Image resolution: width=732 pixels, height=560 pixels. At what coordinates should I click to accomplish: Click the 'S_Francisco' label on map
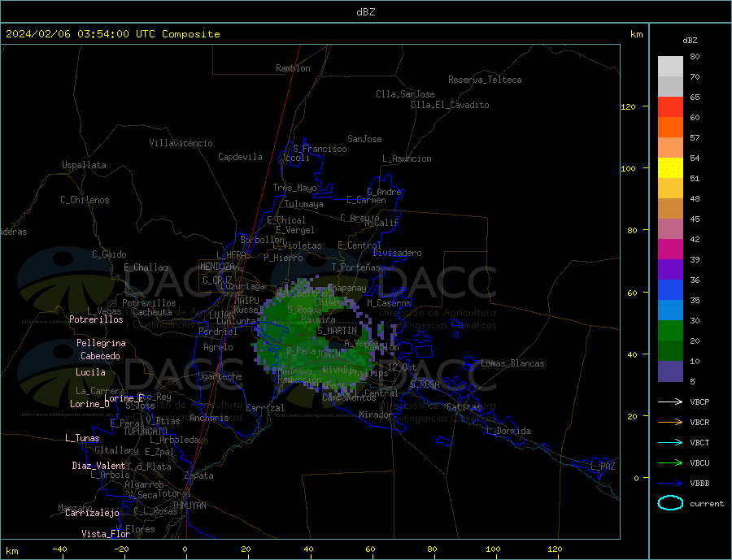tap(320, 149)
